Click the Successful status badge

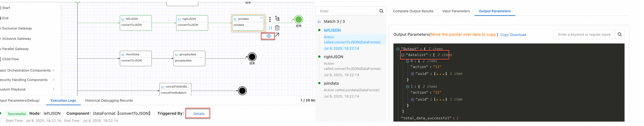17,114
